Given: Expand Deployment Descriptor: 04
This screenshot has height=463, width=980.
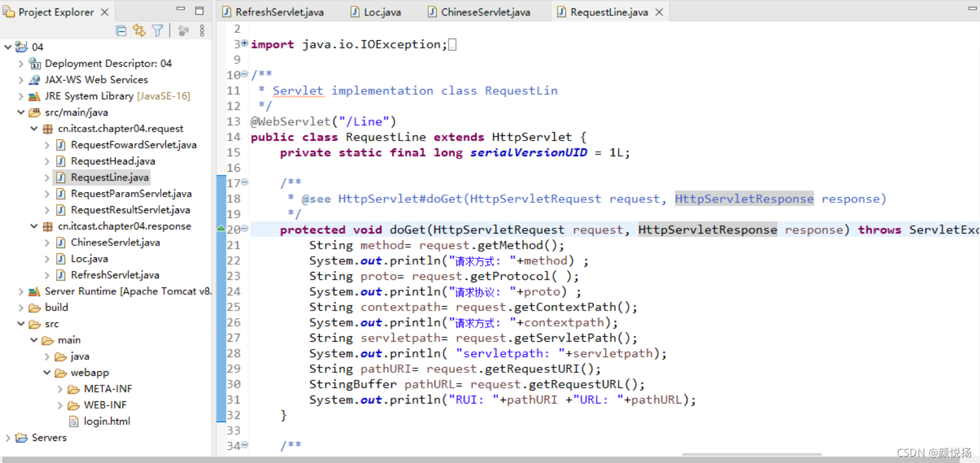Looking at the screenshot, I should tap(21, 63).
